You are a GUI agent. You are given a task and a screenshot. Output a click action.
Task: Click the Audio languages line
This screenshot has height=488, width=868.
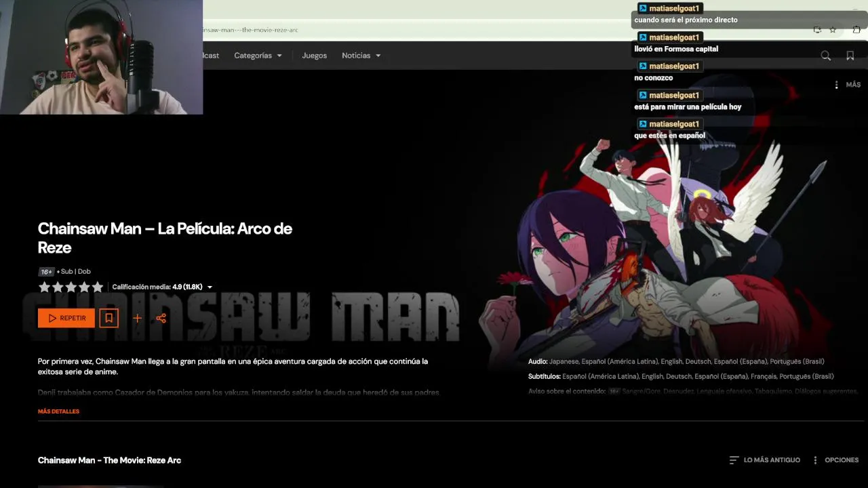(676, 361)
